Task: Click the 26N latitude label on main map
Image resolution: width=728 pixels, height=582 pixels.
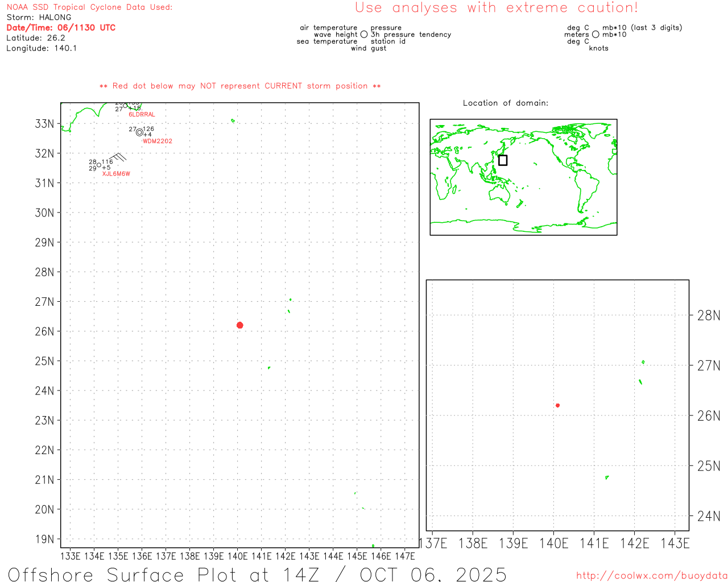Action: click(x=45, y=331)
